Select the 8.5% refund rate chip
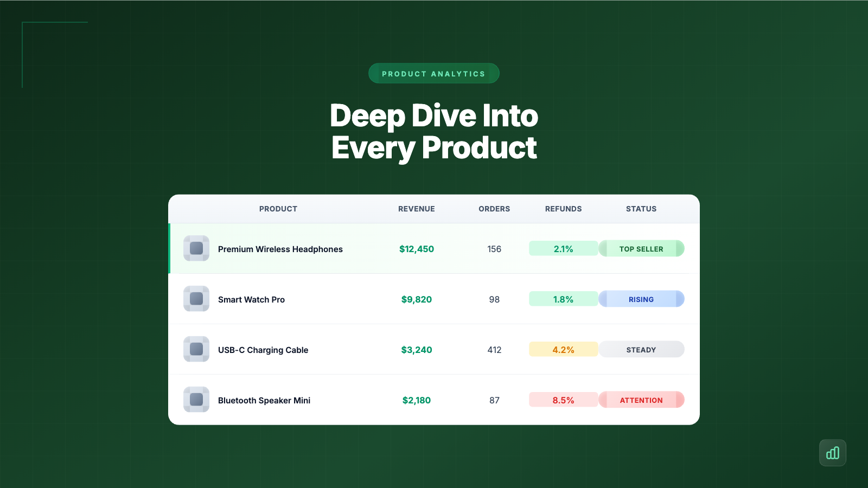 [x=564, y=400]
